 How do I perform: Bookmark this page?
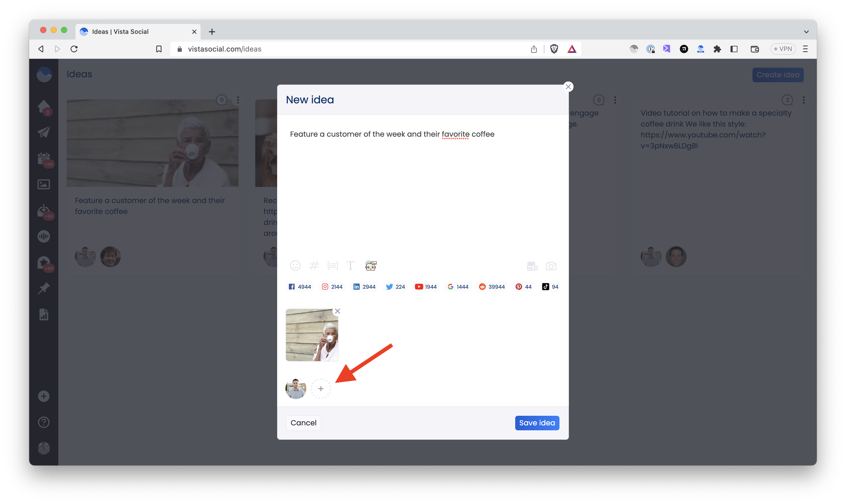[159, 49]
